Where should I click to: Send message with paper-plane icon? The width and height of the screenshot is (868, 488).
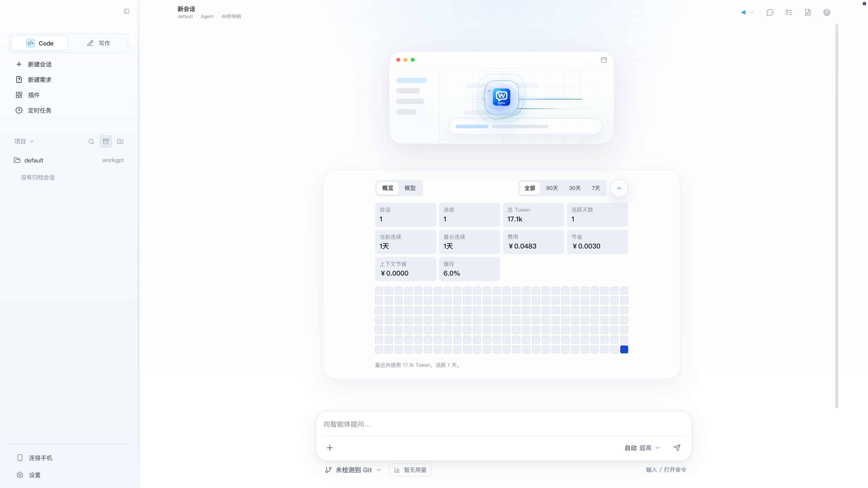point(677,448)
